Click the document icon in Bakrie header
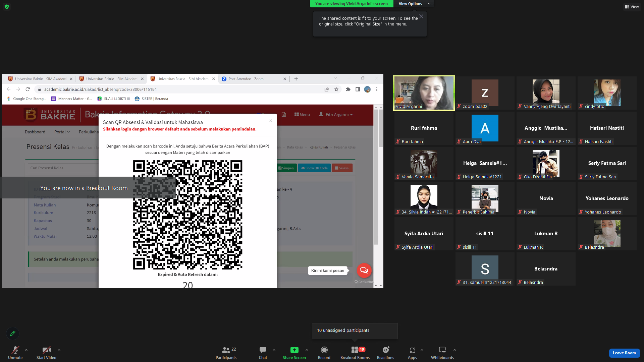The height and width of the screenshot is (362, 644). [x=284, y=115]
